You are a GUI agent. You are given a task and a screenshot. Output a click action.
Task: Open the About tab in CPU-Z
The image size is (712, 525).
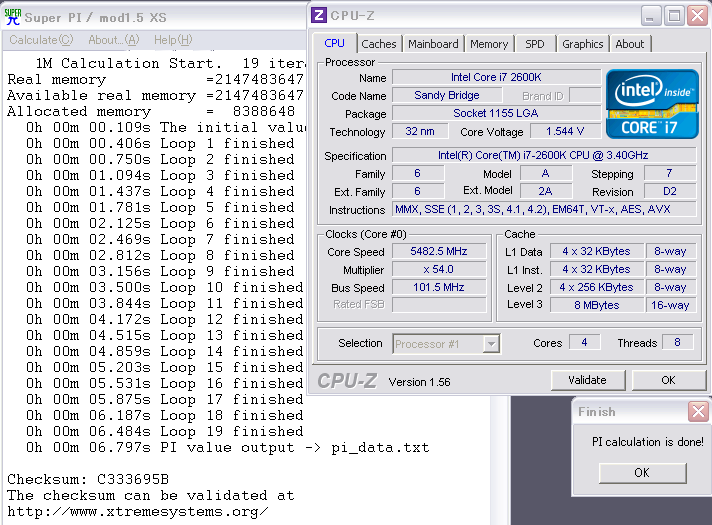point(630,44)
